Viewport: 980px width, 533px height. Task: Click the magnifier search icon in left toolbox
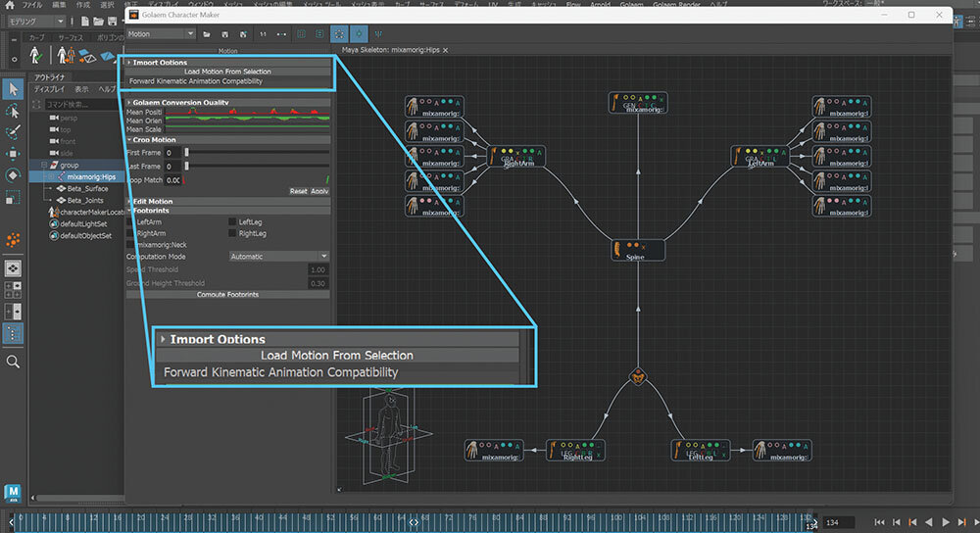point(13,362)
